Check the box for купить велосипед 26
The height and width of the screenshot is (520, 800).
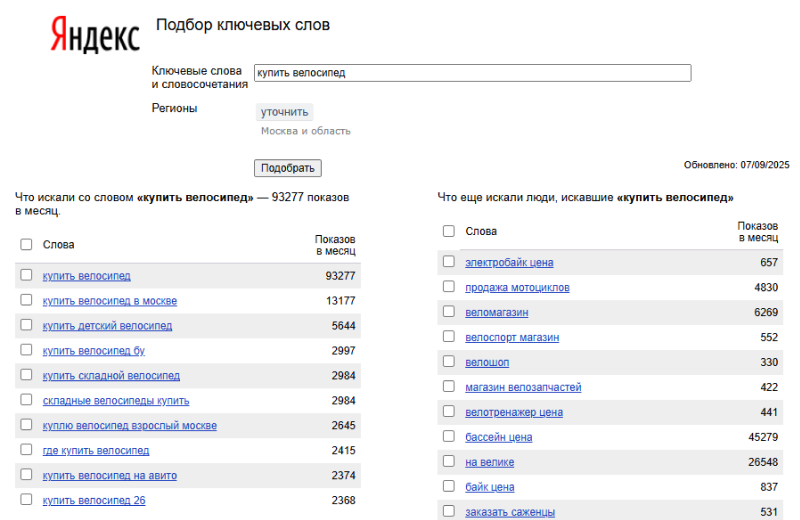pos(26,500)
